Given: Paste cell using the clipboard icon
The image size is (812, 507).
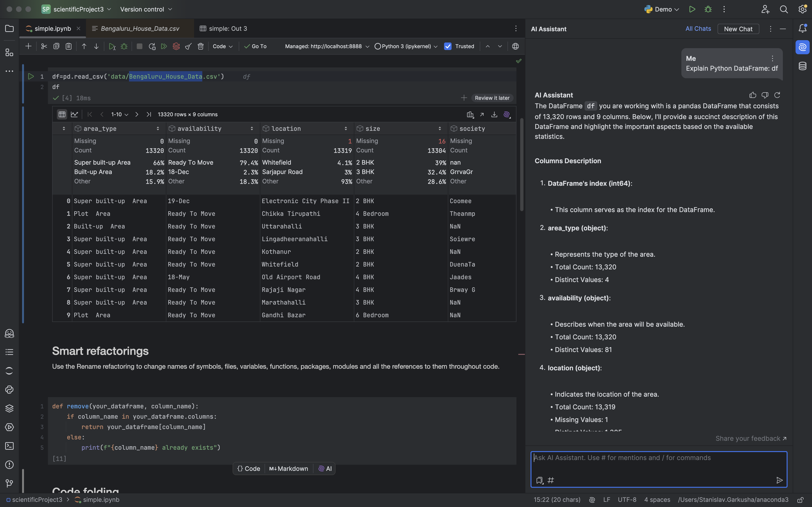Looking at the screenshot, I should click(x=68, y=46).
